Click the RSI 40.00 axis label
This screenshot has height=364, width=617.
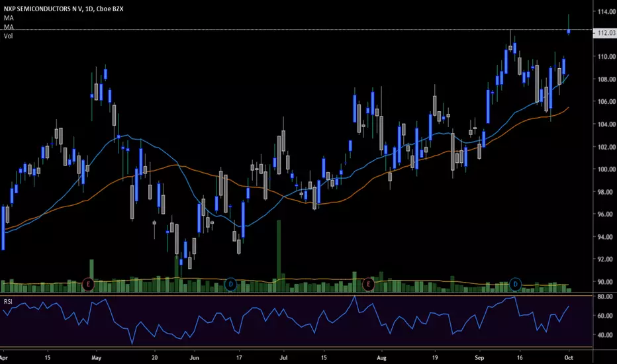tap(605, 336)
